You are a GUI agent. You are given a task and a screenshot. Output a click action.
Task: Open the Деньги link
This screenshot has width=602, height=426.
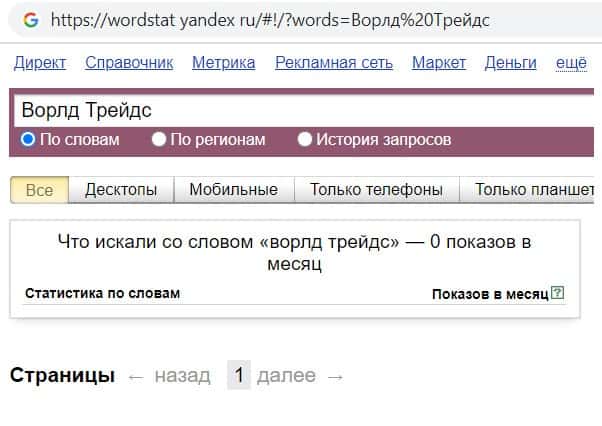510,63
